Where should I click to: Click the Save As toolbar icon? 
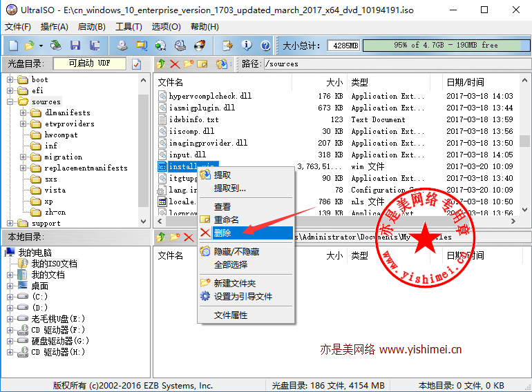tap(95, 45)
